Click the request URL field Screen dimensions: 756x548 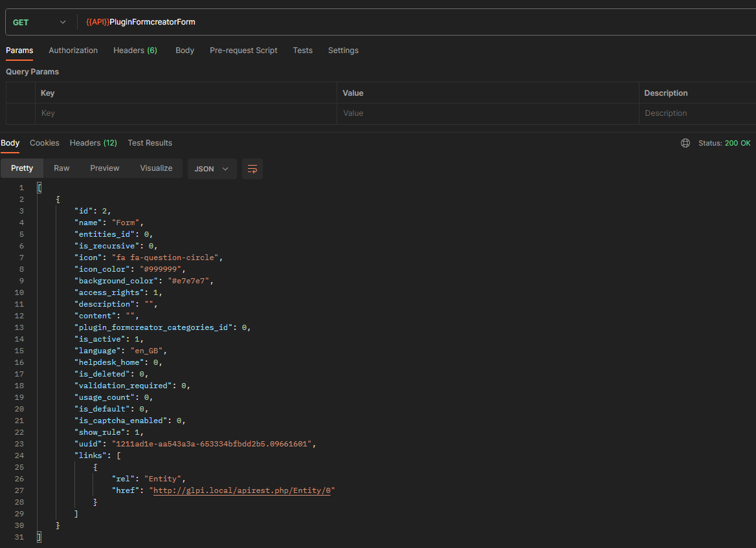point(259,21)
